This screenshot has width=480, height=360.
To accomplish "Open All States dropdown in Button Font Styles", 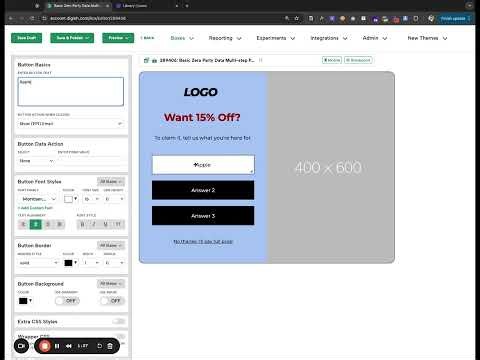I will coord(111,182).
